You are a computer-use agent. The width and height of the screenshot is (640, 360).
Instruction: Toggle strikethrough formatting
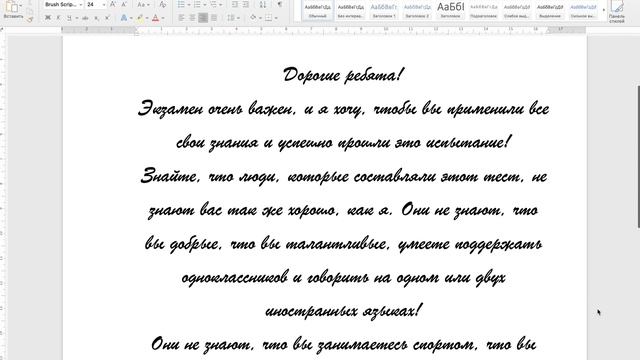[x=85, y=18]
